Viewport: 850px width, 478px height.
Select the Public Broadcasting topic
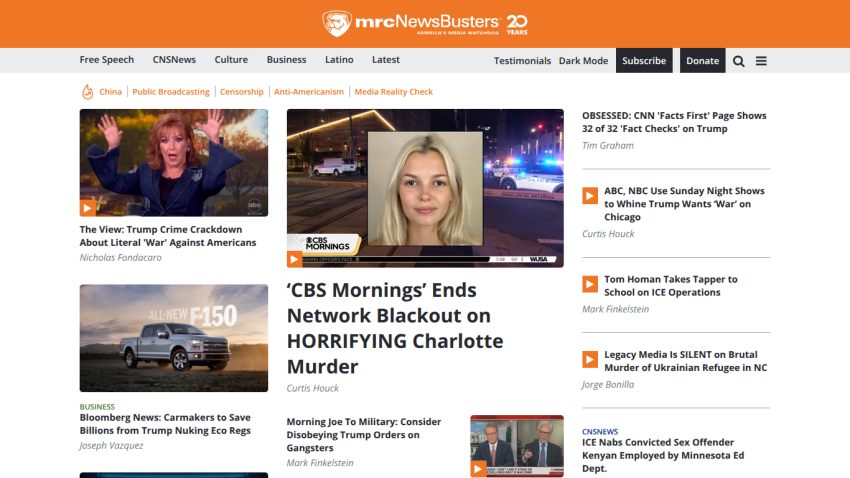tap(171, 92)
